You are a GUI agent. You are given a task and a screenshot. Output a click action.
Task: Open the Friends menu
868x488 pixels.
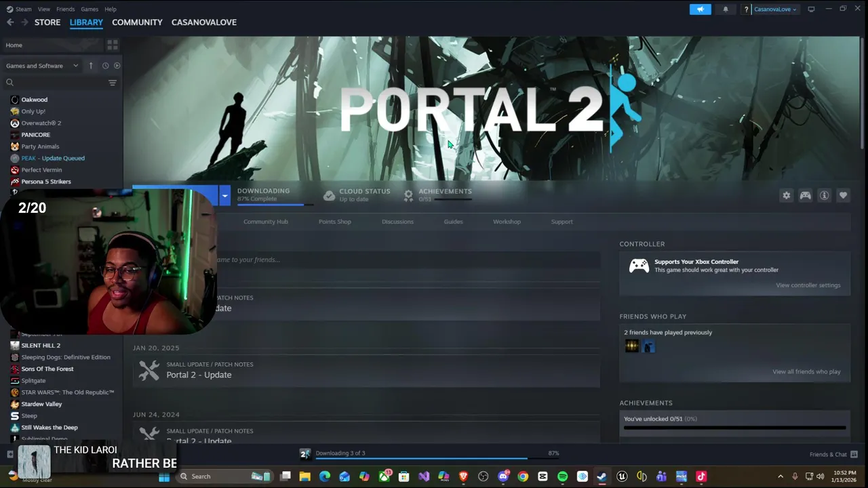[x=66, y=9]
